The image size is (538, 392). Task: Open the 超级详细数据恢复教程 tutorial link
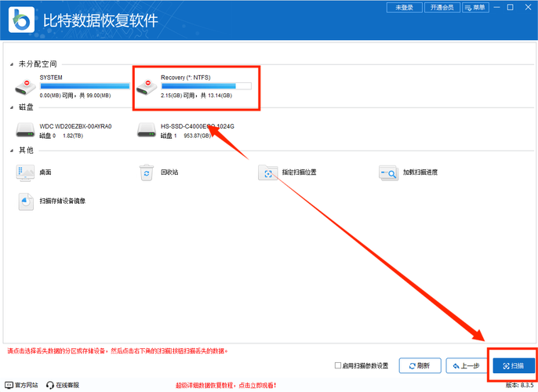point(226,386)
